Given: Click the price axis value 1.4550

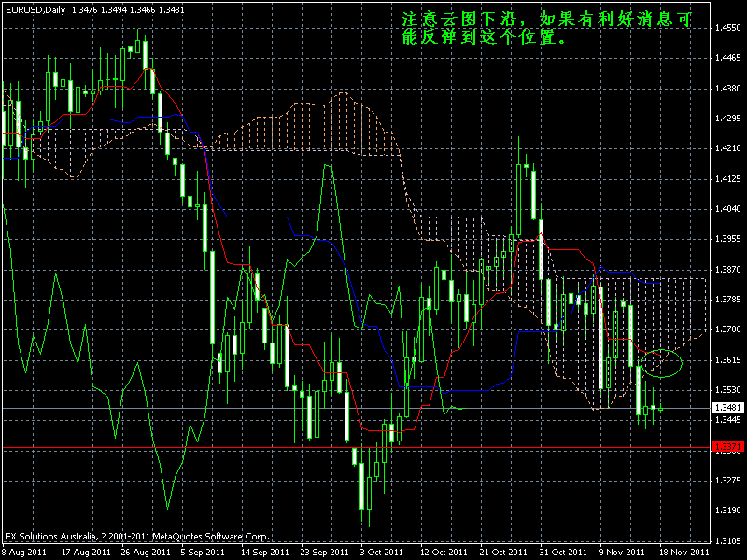Looking at the screenshot, I should pyautogui.click(x=728, y=28).
